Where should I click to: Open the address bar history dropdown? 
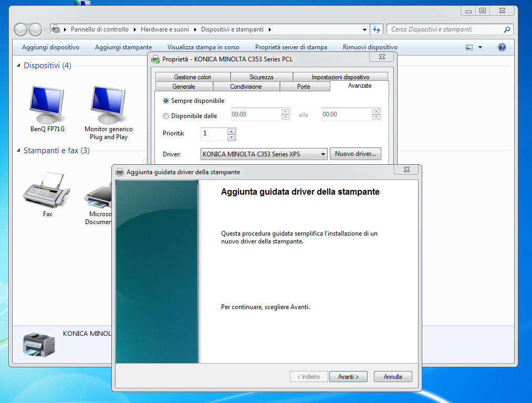click(x=365, y=30)
